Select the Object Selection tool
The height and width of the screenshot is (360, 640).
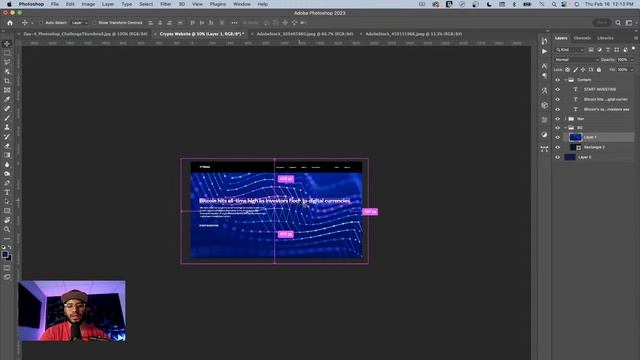click(7, 71)
